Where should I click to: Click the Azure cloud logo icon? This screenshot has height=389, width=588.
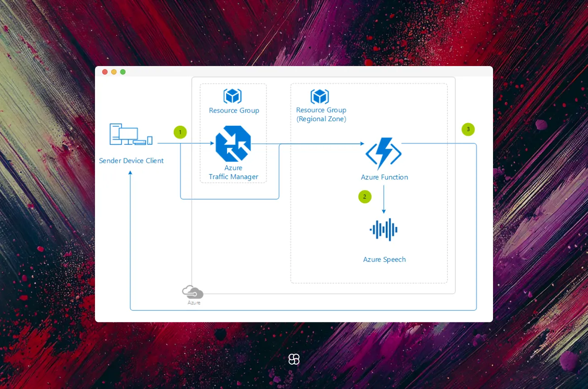(x=193, y=292)
